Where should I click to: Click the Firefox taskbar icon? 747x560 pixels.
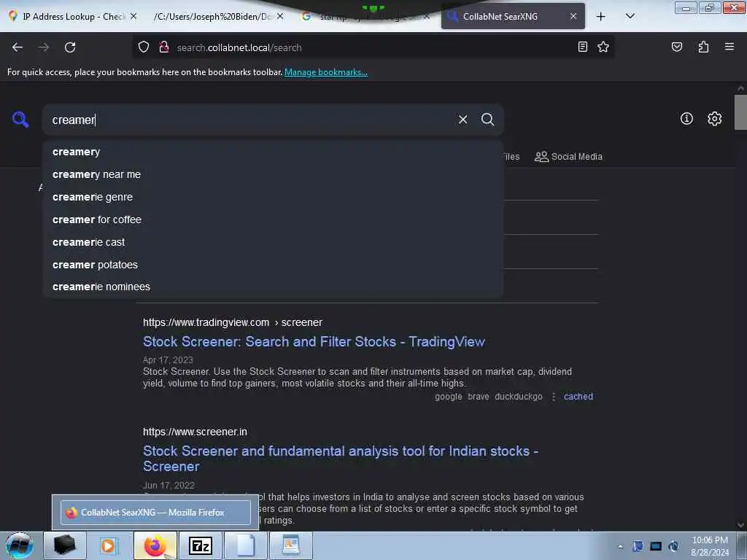click(x=155, y=545)
